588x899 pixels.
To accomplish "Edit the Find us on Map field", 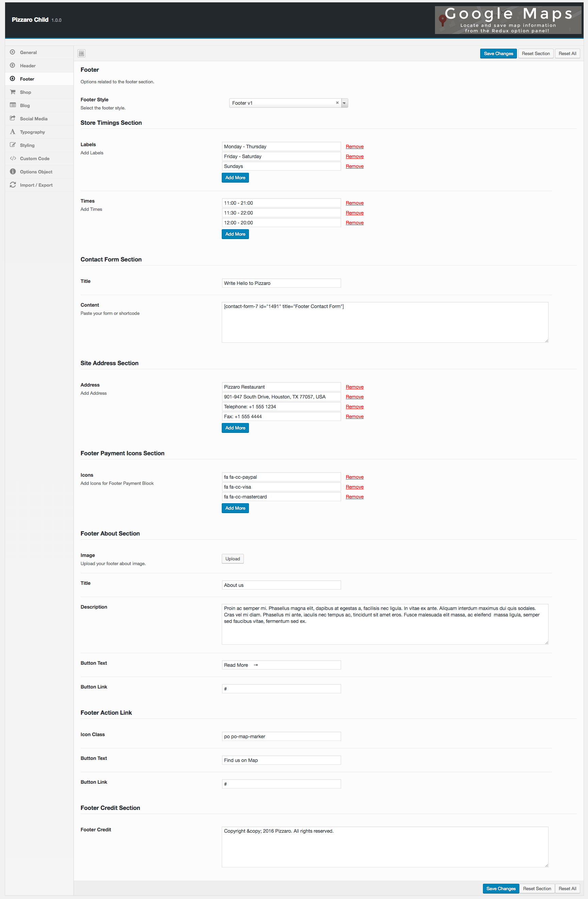I will point(281,760).
